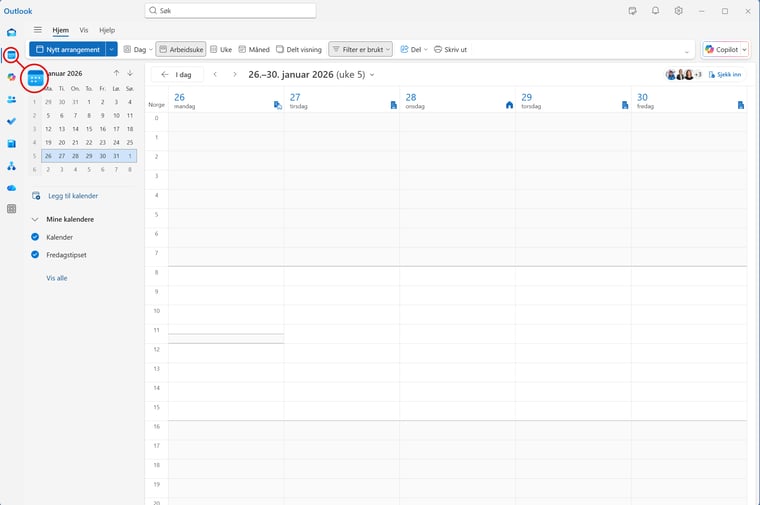The height and width of the screenshot is (505, 760).
Task: Expand the ribbon options chevron
Action: click(687, 52)
